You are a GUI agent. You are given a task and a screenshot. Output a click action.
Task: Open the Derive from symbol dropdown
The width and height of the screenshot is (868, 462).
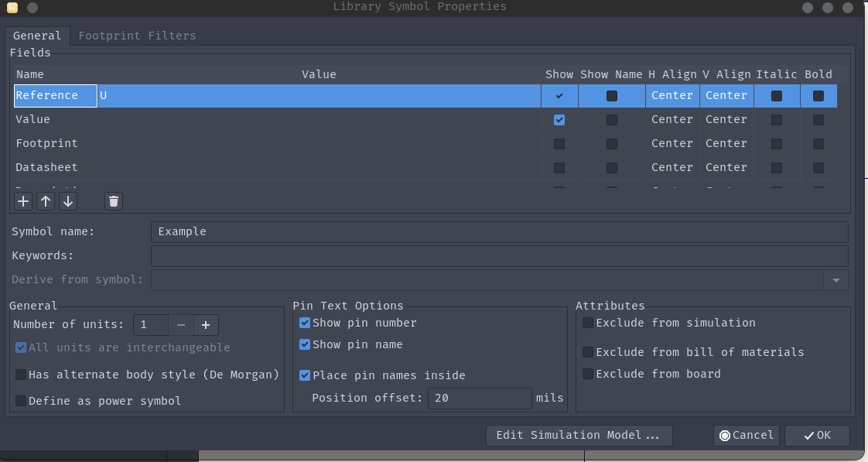pos(836,280)
